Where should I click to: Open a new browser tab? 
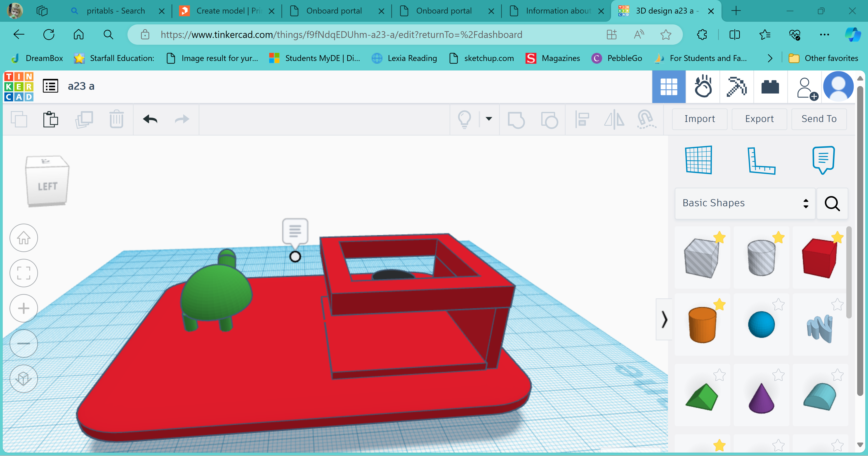pyautogui.click(x=736, y=11)
